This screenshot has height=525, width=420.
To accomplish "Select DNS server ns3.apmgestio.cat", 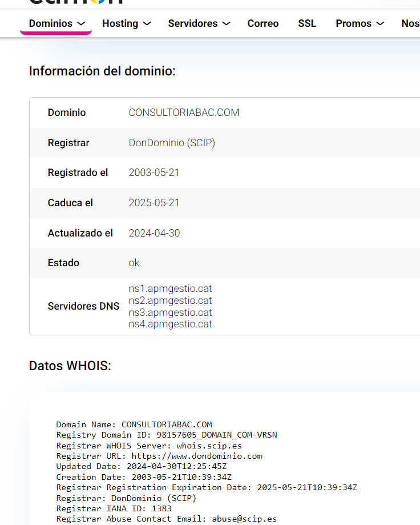I will tap(170, 312).
